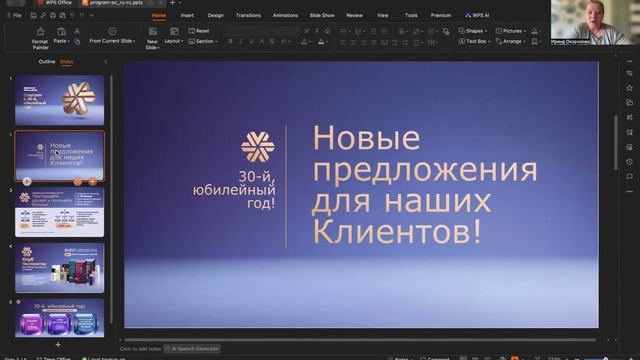
Task: Click the Format Painter icon
Action: pos(40,32)
